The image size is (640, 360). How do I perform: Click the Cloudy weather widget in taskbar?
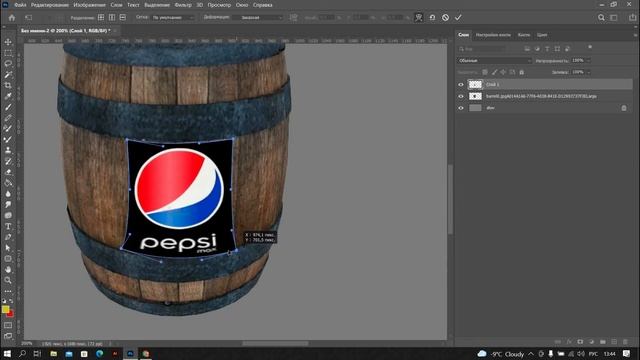(500, 354)
